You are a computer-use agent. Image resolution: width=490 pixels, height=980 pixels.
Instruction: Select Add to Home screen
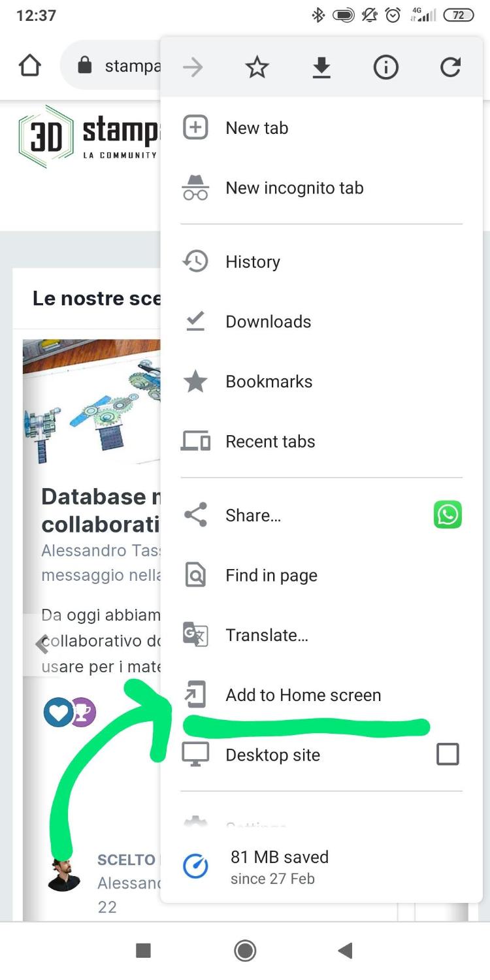point(303,695)
